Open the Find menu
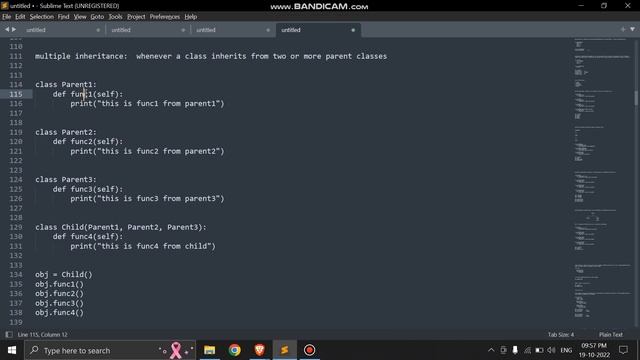This screenshot has height=360, width=640. click(x=63, y=17)
